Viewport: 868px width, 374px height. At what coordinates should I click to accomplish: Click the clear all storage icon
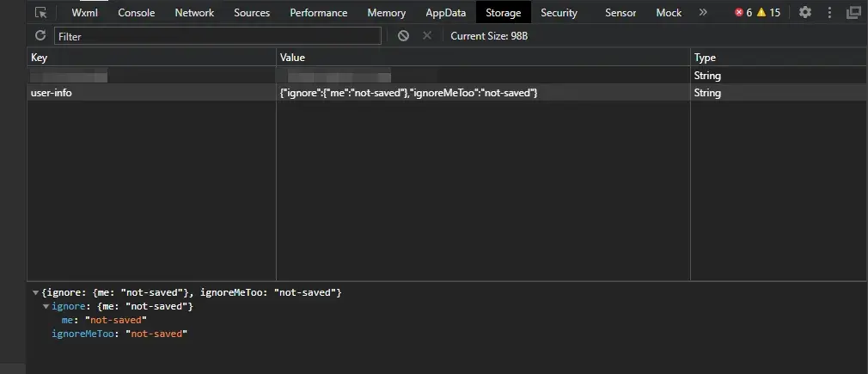coord(403,35)
